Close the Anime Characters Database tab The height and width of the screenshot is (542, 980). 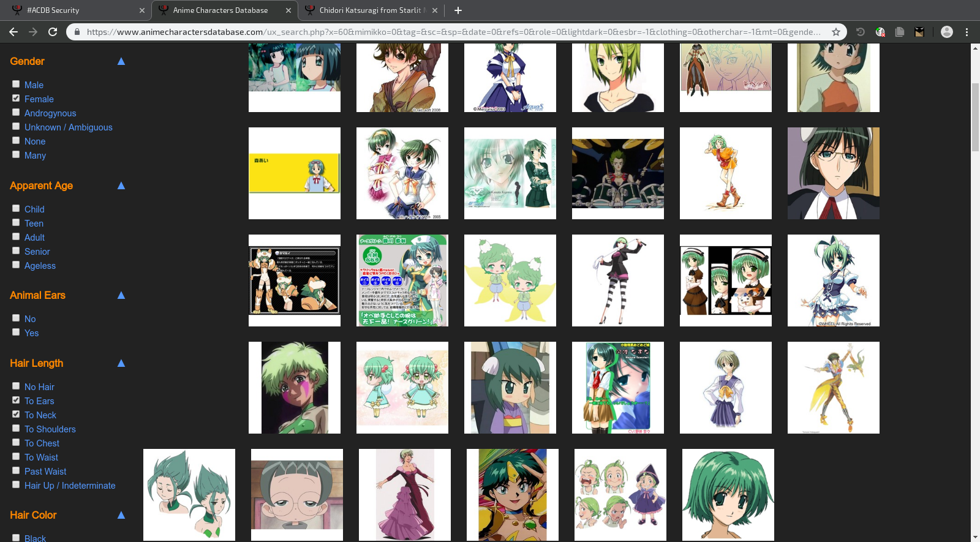288,10
